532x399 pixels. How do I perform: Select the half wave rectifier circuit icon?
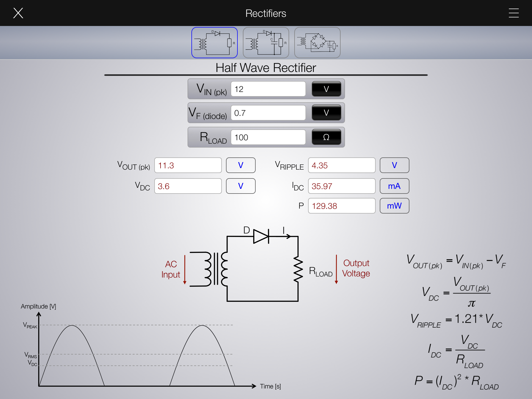(x=214, y=43)
